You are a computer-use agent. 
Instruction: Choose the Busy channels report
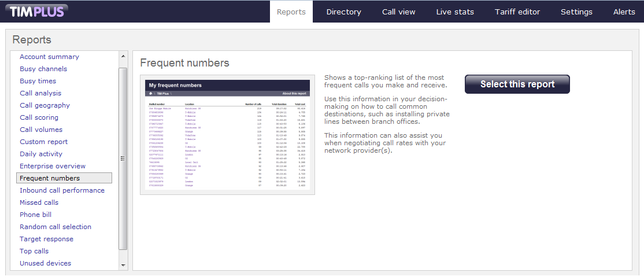[x=43, y=69]
